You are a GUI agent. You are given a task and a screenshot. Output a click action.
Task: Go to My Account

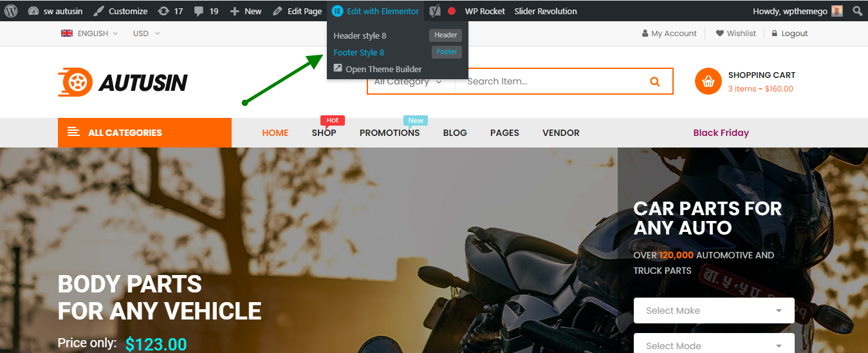point(669,33)
